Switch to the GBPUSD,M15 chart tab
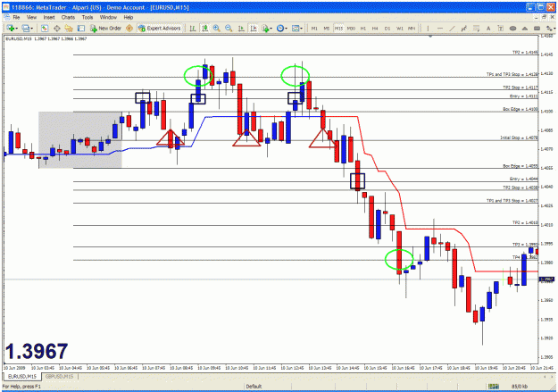Viewport: 558px width, 392px height. point(59,376)
